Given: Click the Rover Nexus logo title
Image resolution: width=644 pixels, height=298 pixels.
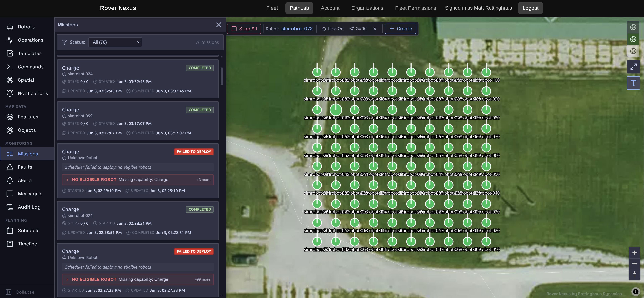Looking at the screenshot, I should pyautogui.click(x=118, y=8).
